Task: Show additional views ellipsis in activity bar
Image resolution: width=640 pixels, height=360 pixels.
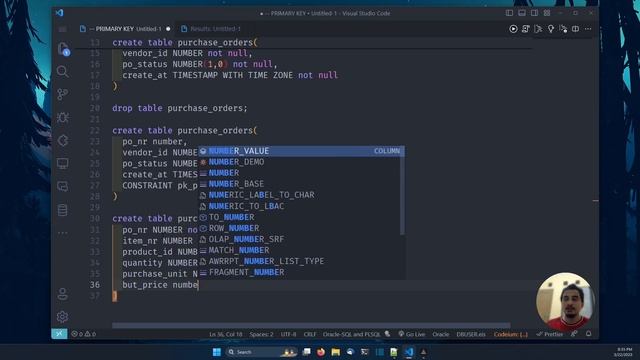Action: coord(62,233)
